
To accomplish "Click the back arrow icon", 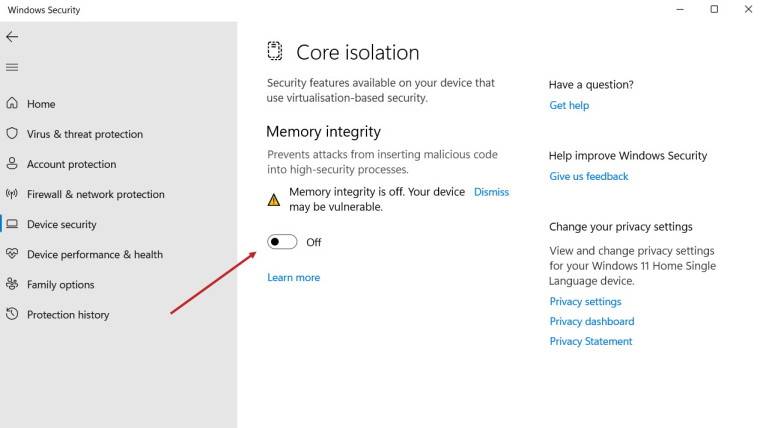I will (12, 36).
